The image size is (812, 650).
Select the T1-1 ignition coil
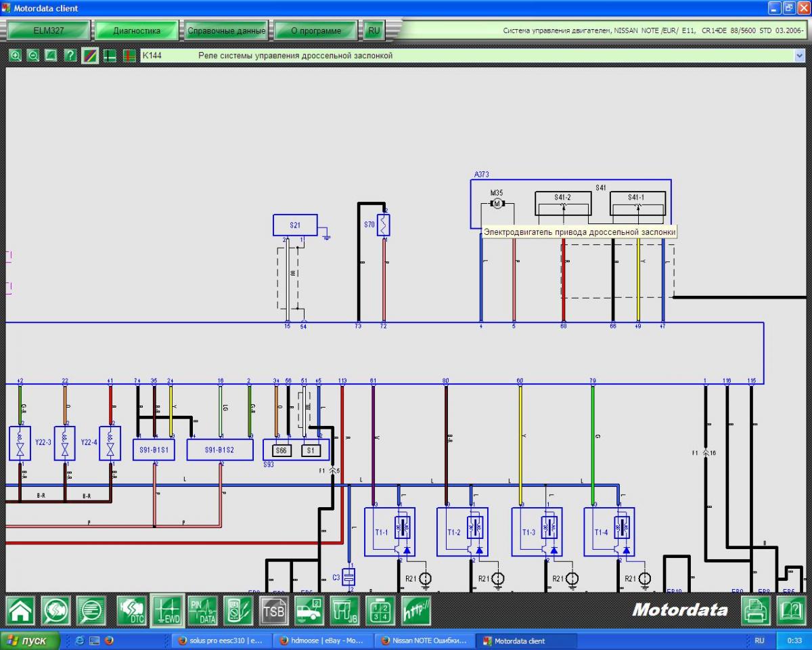click(390, 532)
